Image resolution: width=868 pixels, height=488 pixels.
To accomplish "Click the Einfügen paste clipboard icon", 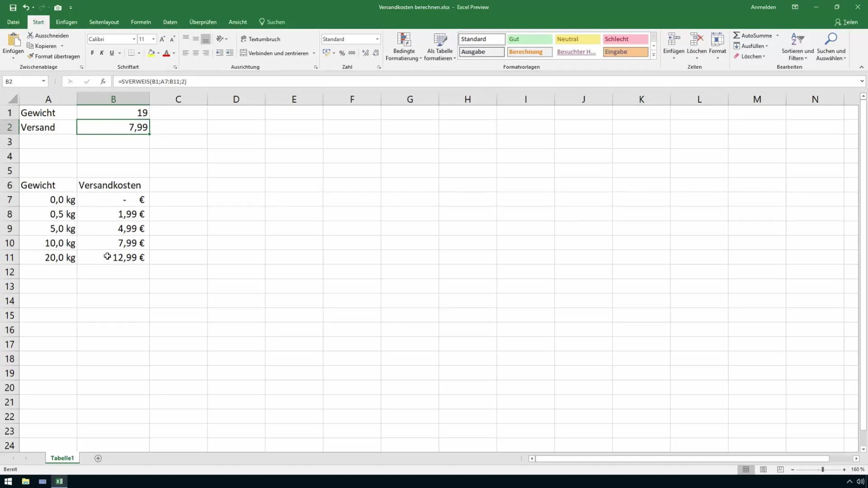I will 13,40.
